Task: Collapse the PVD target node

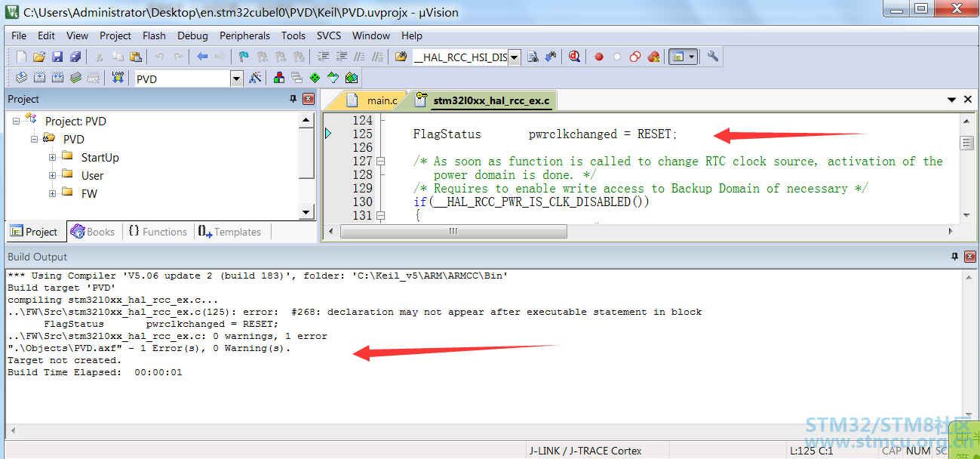Action: tap(35, 139)
